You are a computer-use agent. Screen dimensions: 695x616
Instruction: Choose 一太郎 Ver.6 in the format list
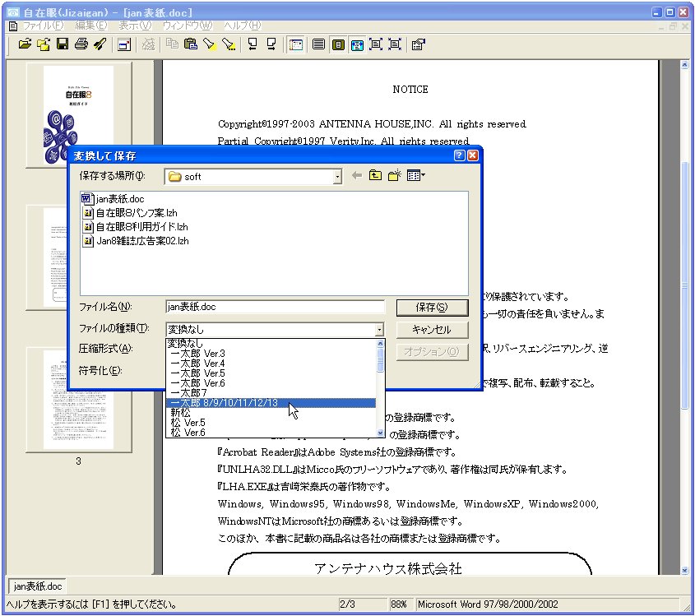click(271, 383)
